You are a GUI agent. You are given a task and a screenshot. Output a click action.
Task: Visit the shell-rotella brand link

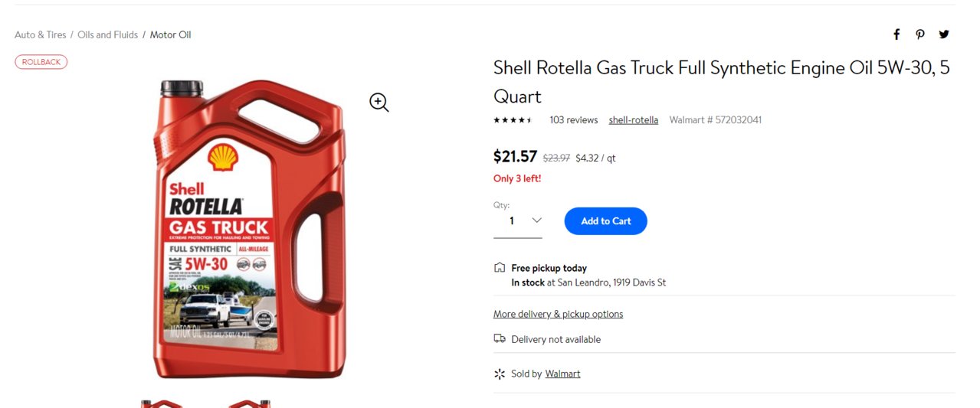tap(634, 120)
